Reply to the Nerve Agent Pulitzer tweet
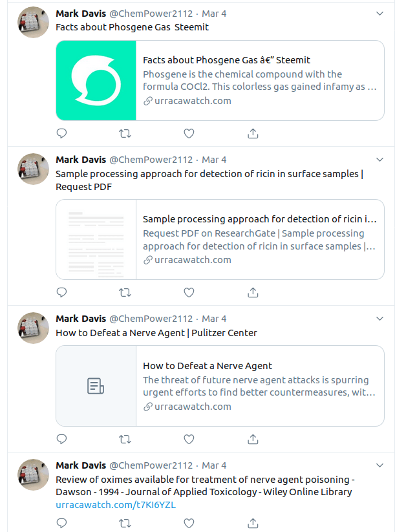 click(x=62, y=439)
